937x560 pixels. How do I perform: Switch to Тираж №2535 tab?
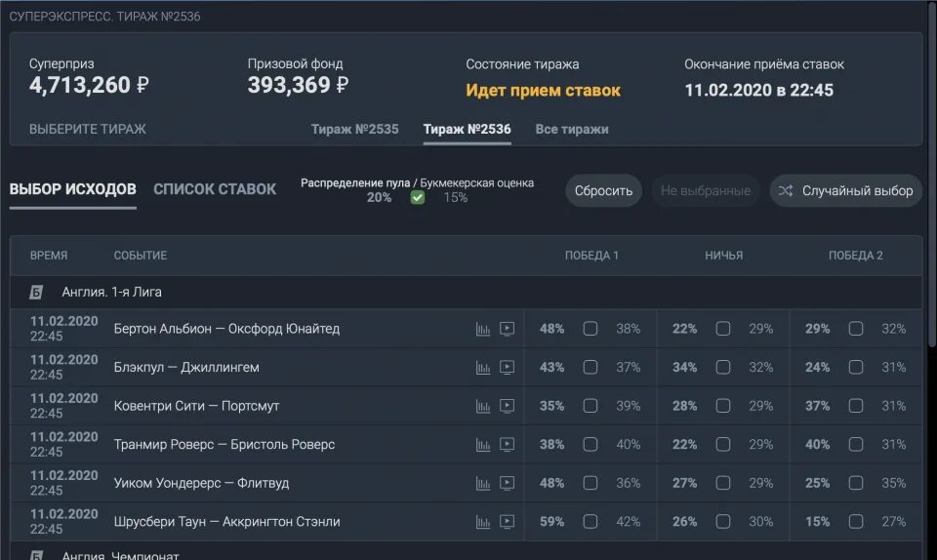tap(355, 130)
